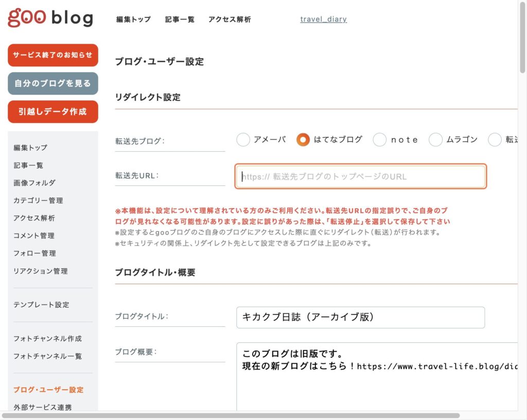Open the travel_diary blog link
Image resolution: width=527 pixels, height=420 pixels.
(323, 20)
